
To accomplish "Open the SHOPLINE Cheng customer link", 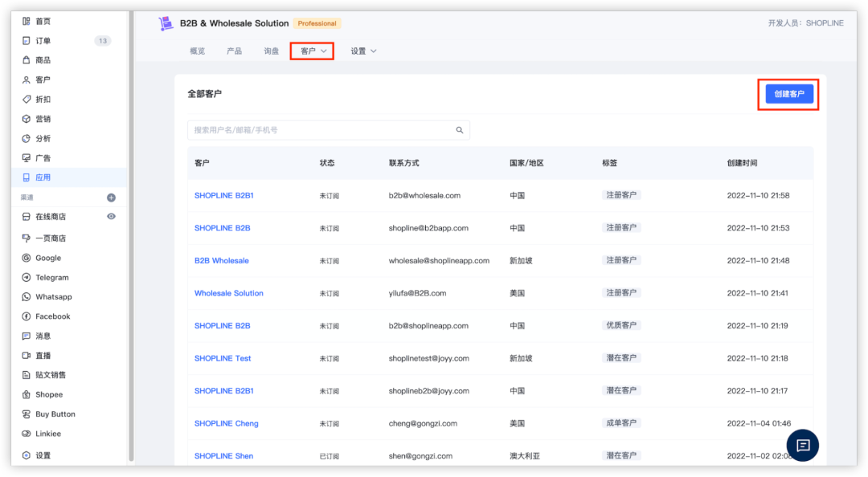I will 226,423.
